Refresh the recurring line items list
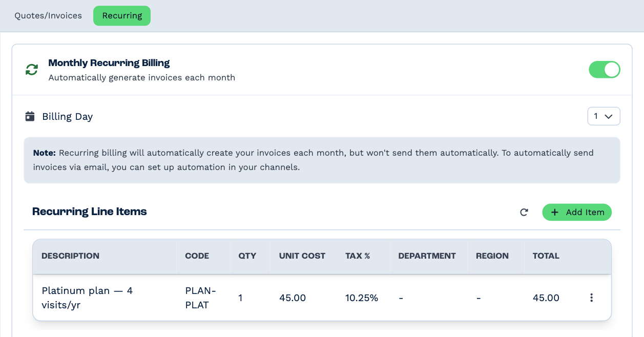 tap(524, 212)
